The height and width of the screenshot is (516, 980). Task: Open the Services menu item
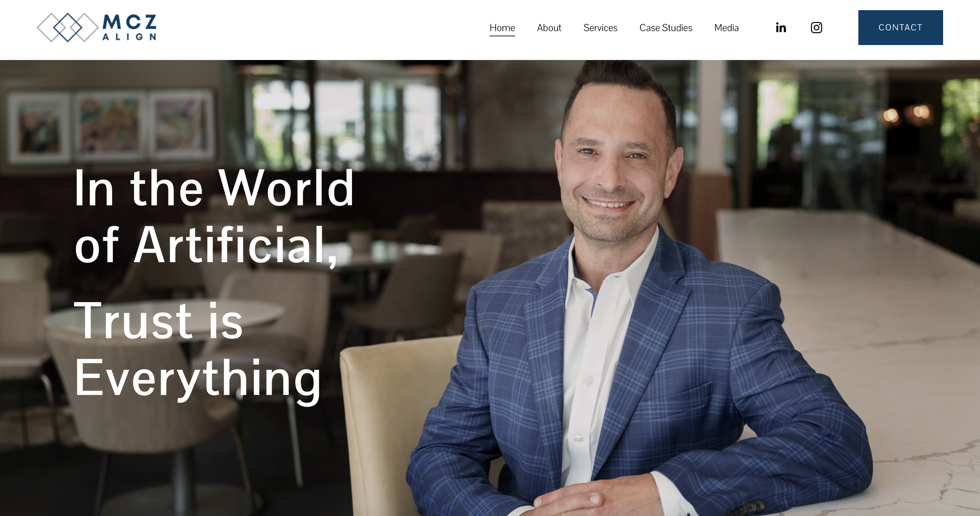tap(600, 28)
